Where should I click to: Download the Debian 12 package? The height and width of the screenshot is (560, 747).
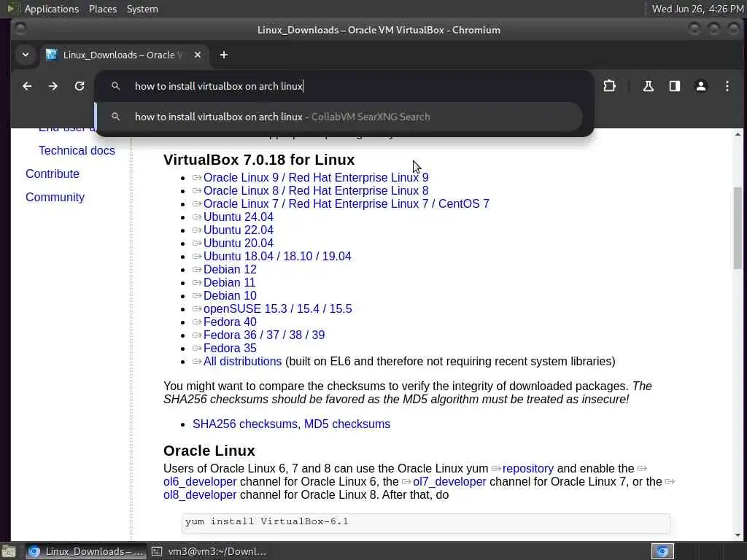point(230,270)
